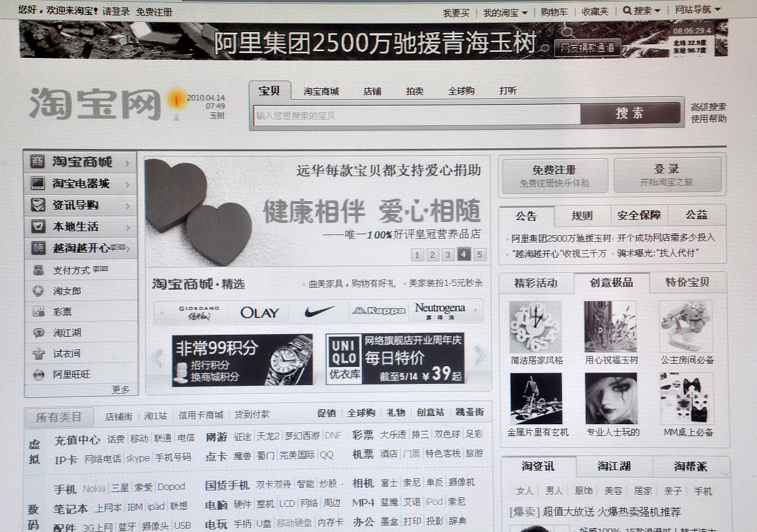The width and height of the screenshot is (757, 532).
Task: Select the 店铺 search tab
Action: click(x=372, y=91)
